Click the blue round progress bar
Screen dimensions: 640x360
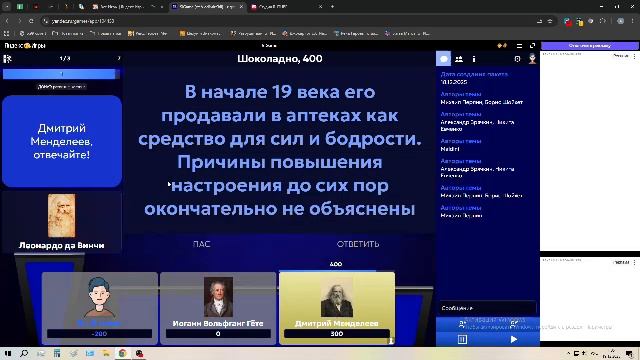pos(61,74)
